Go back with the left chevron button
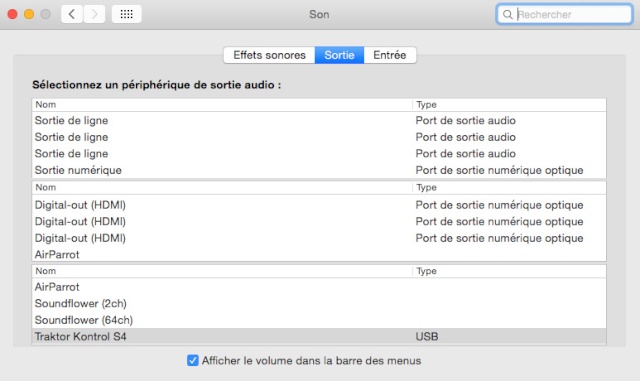640x381 pixels. 72,14
